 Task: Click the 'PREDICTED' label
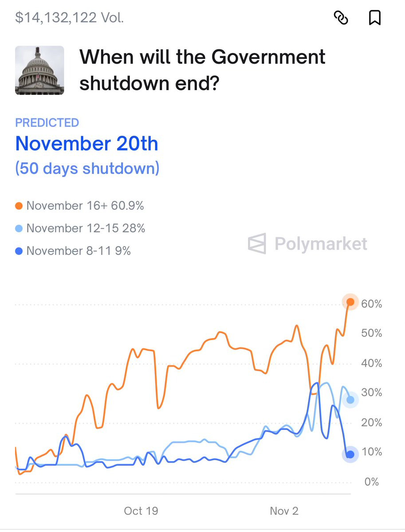pyautogui.click(x=47, y=123)
